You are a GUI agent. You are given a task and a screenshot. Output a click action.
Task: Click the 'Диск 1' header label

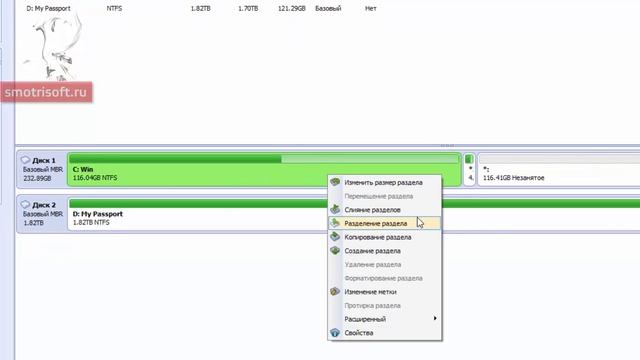coord(44,160)
